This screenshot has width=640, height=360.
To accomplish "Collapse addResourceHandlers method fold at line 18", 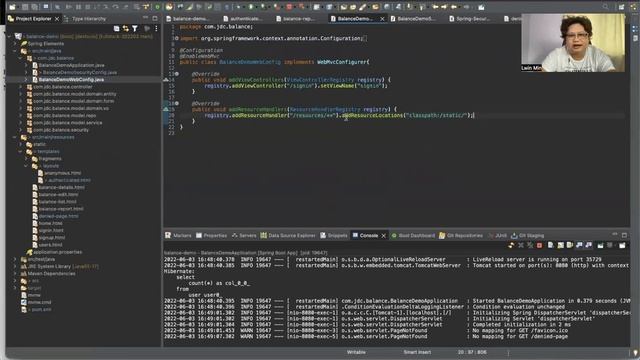I will (177, 104).
